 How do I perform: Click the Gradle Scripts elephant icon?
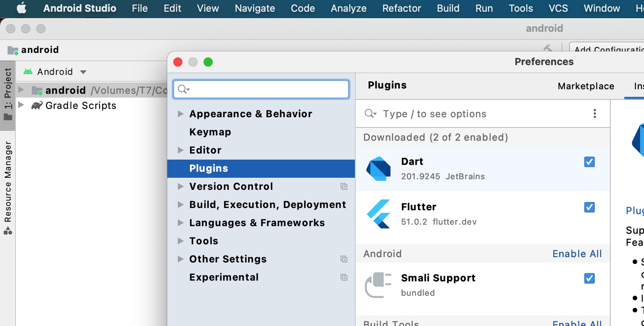(37, 106)
